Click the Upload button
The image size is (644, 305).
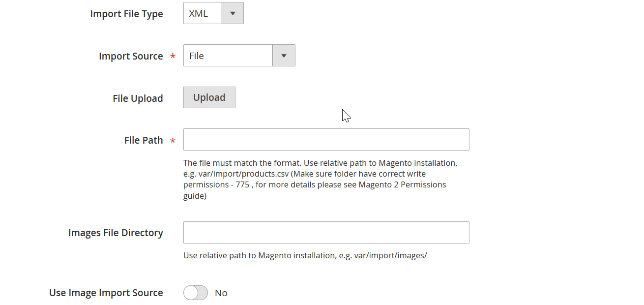click(209, 97)
